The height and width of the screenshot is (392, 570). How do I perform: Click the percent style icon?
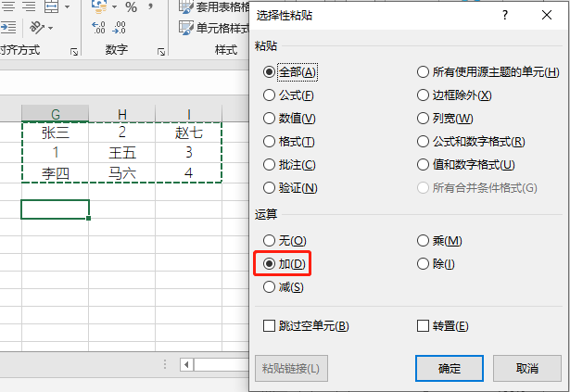coord(132,6)
